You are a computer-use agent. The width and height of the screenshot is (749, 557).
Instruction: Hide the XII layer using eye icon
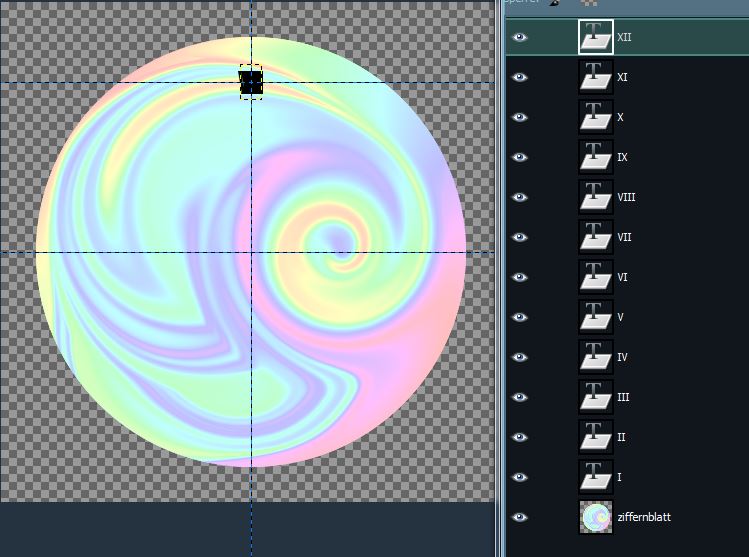pyautogui.click(x=519, y=37)
